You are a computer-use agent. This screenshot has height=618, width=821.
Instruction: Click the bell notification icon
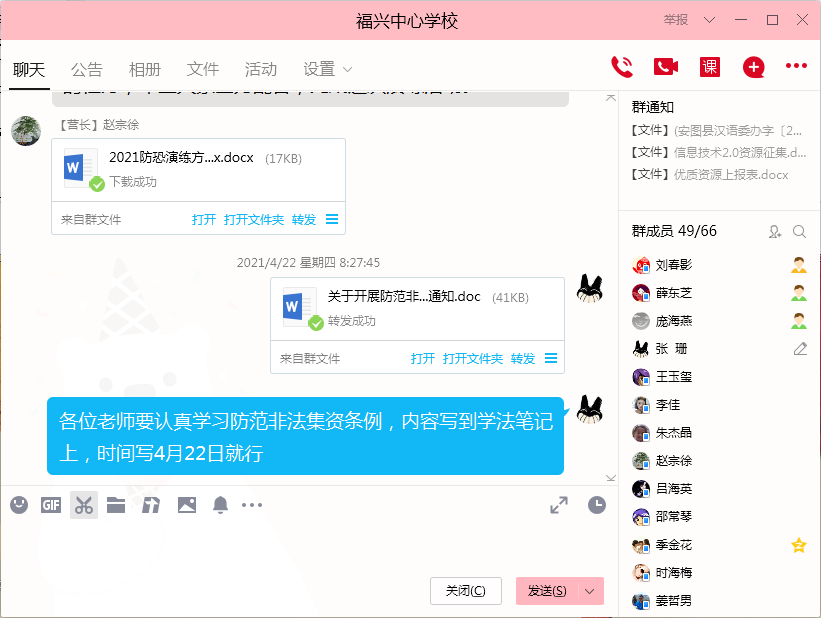tap(220, 505)
